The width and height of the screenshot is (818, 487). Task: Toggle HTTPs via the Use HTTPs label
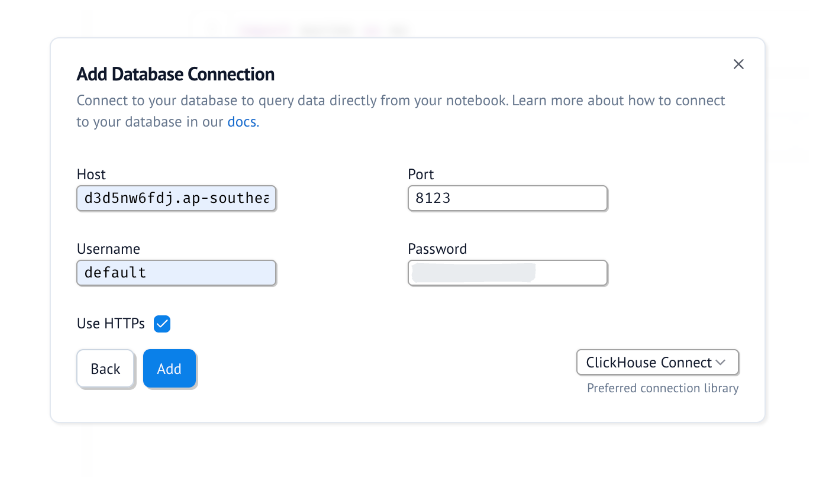click(110, 323)
